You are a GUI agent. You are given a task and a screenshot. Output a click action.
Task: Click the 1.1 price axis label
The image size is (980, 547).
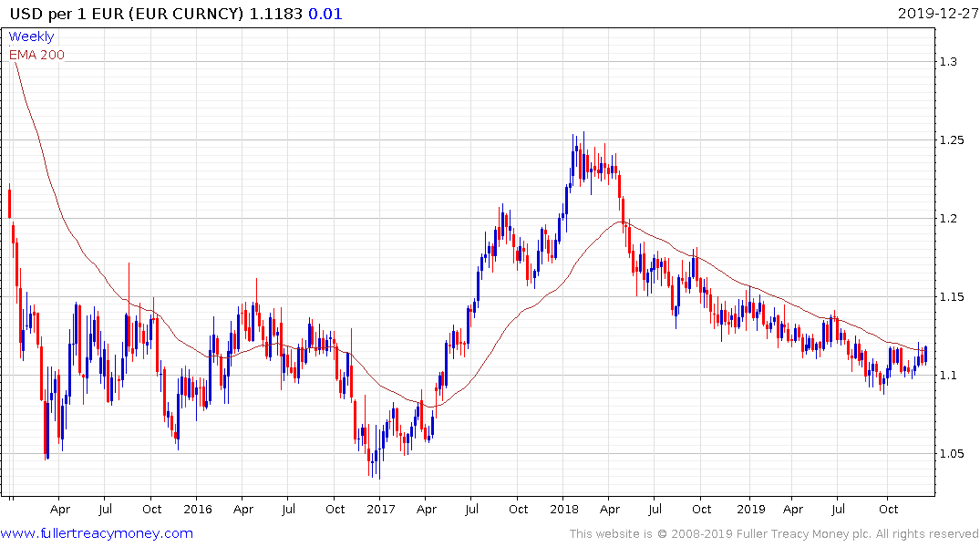click(948, 375)
